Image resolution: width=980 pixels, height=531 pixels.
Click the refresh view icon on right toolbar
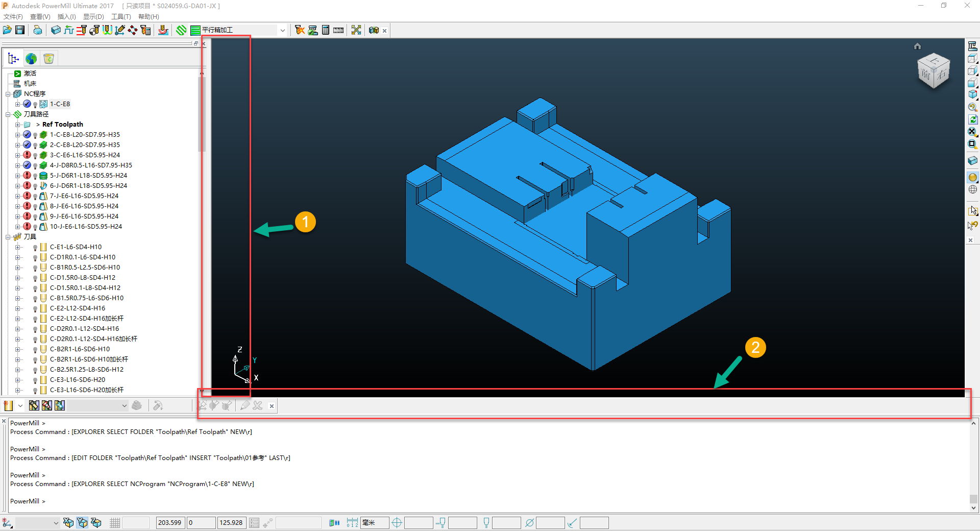pyautogui.click(x=972, y=119)
